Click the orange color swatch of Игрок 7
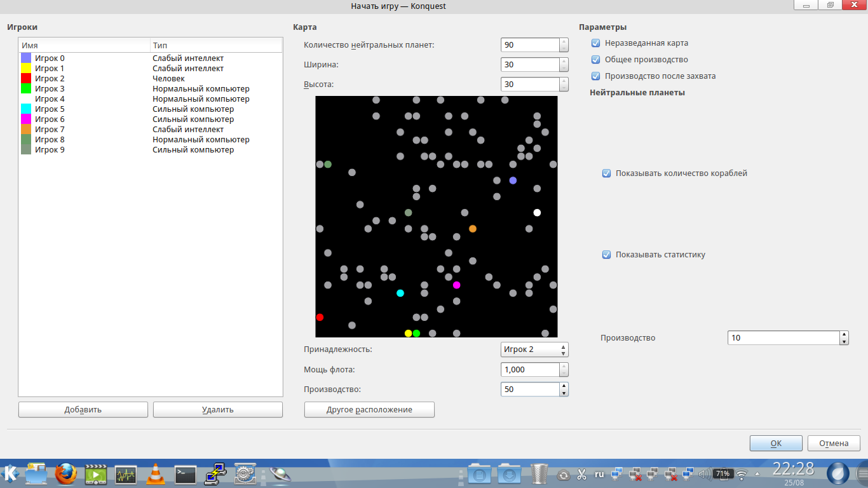The height and width of the screenshot is (488, 868). tap(26, 129)
